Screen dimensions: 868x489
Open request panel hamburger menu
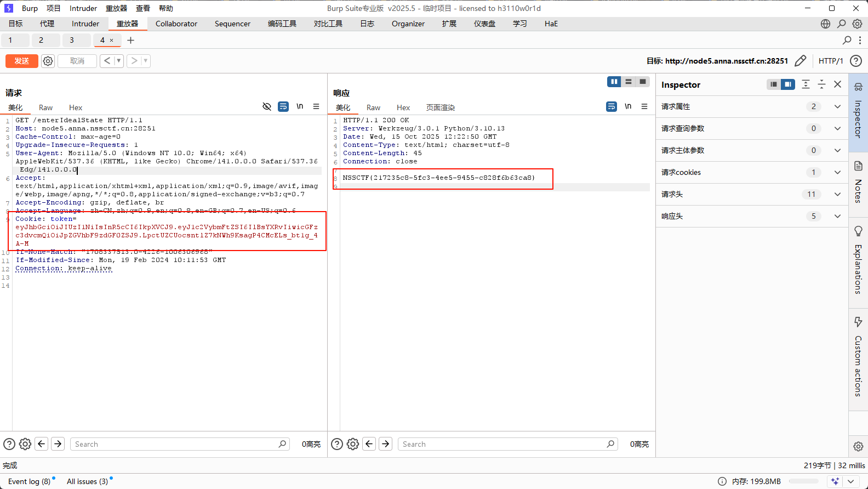click(316, 106)
